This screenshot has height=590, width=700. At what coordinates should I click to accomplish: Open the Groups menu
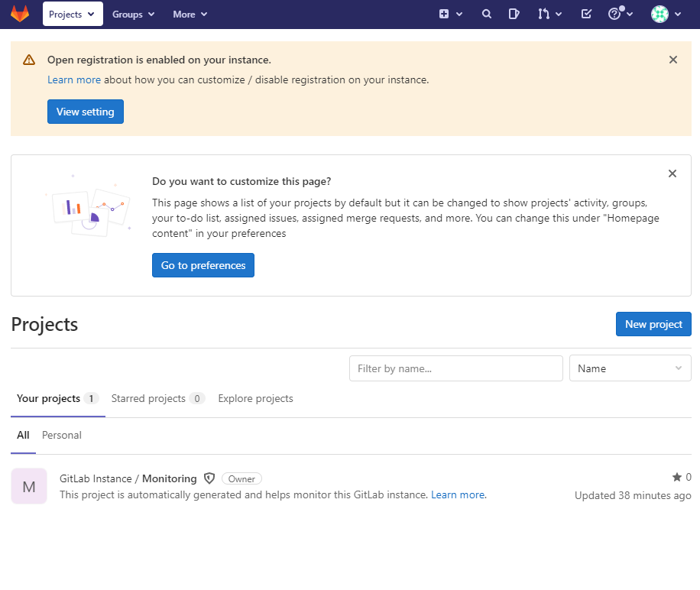click(x=132, y=14)
